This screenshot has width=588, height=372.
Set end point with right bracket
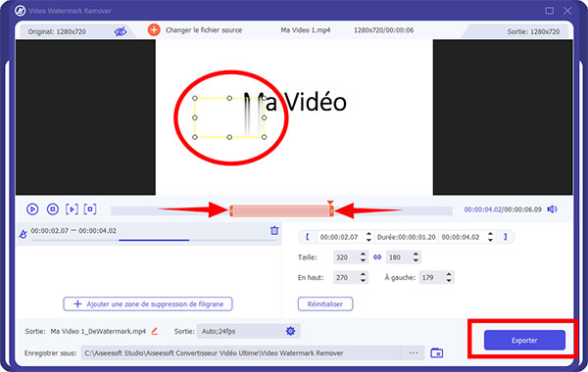pyautogui.click(x=505, y=237)
